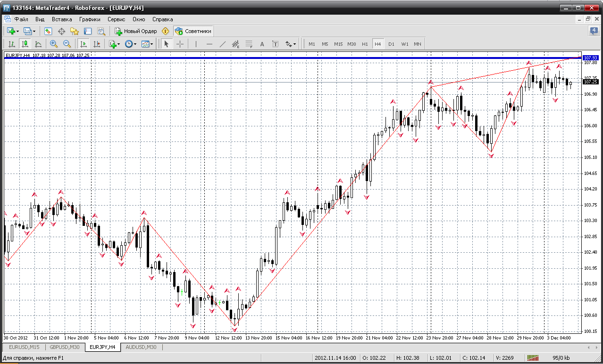Open the Справка menu
This screenshot has width=603, height=364.
162,19
